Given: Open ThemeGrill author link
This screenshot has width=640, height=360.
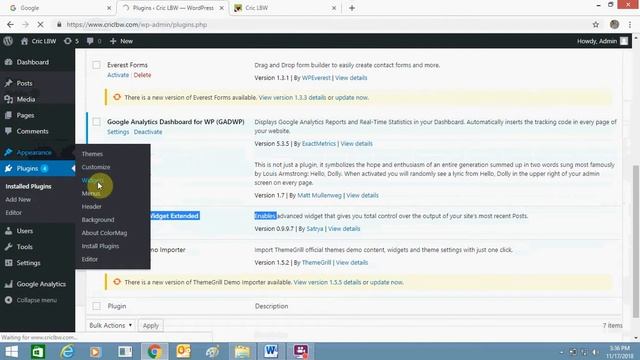Looking at the screenshot, I should click(316, 263).
